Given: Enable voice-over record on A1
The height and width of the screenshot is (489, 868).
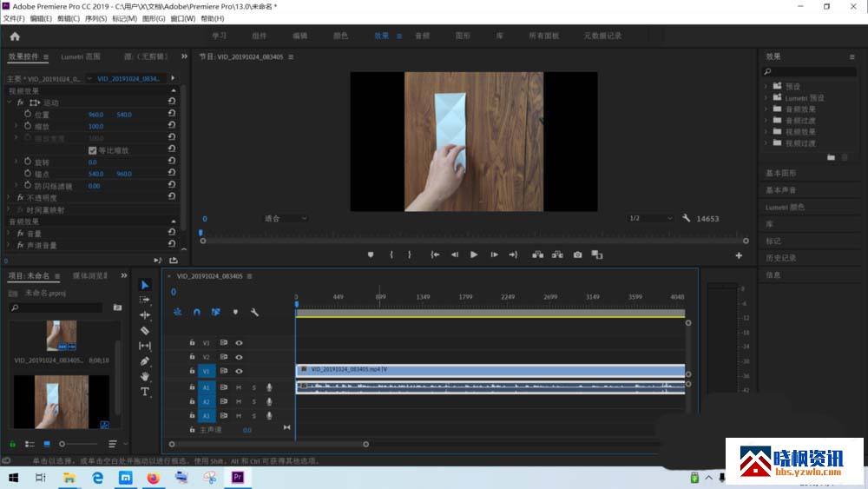Looking at the screenshot, I should 269,387.
